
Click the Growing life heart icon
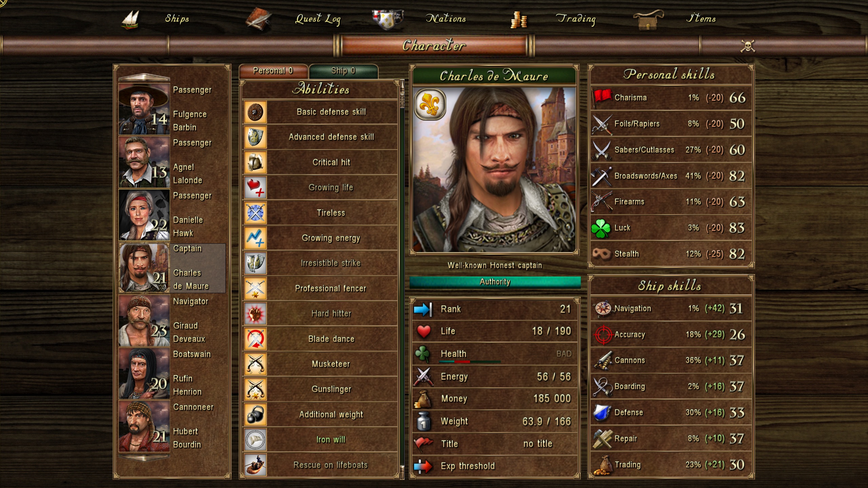pyautogui.click(x=255, y=187)
